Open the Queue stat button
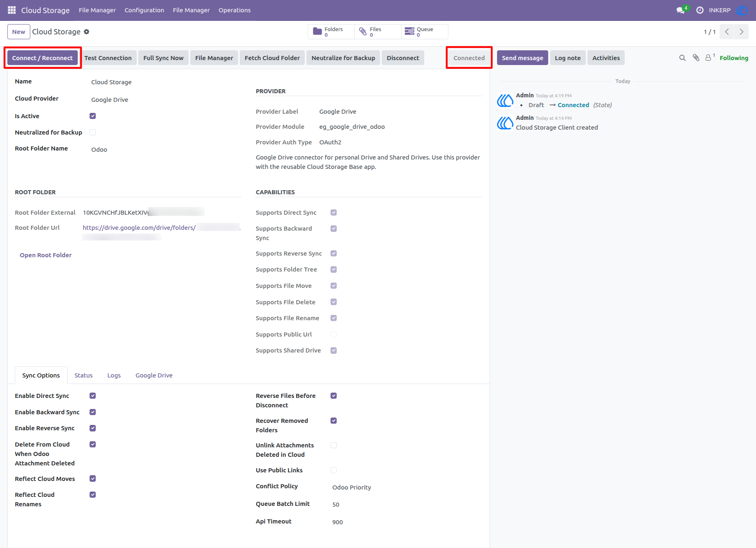756x548 pixels. (x=425, y=31)
